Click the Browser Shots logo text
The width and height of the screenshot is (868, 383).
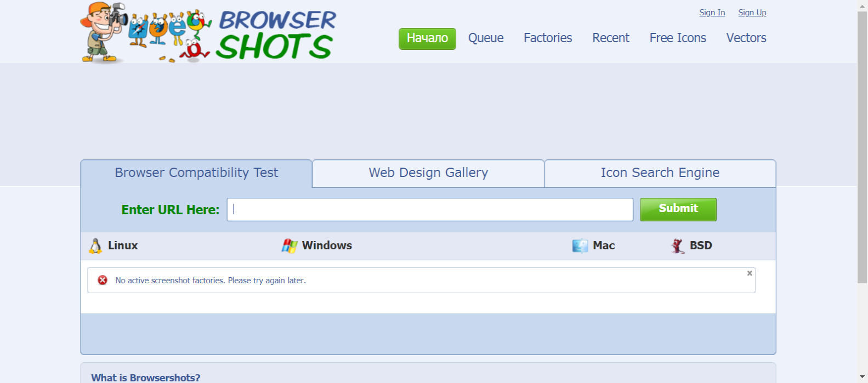276,34
